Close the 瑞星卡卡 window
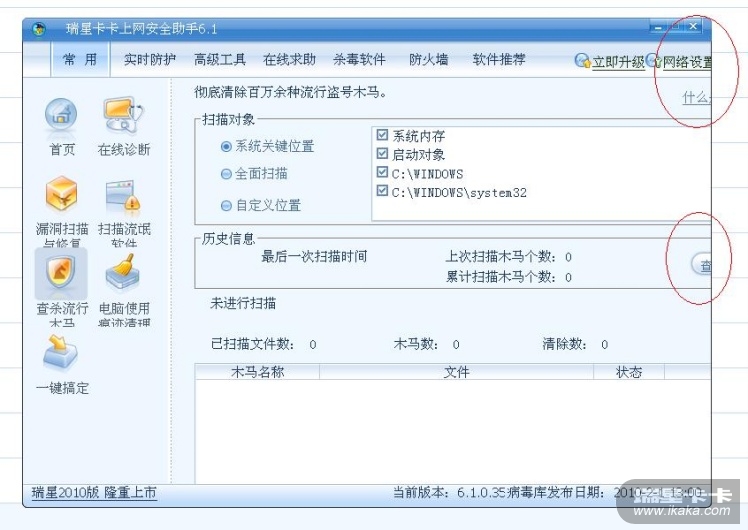 coord(694,27)
